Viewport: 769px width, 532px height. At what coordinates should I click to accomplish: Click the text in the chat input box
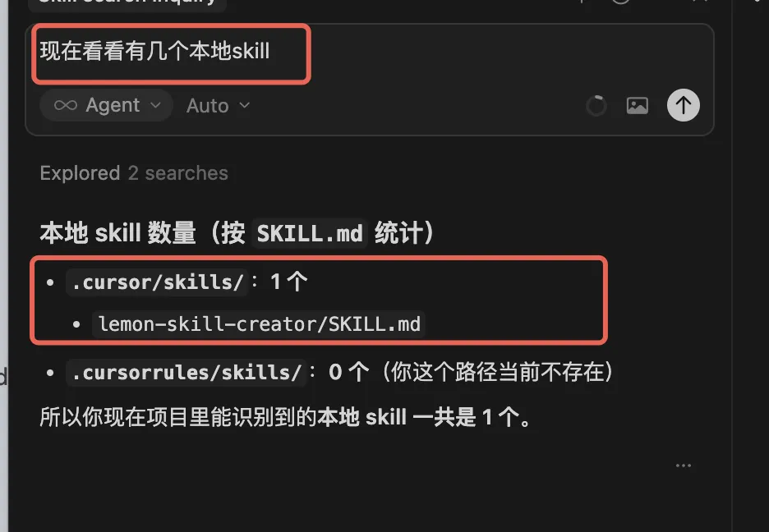[154, 51]
